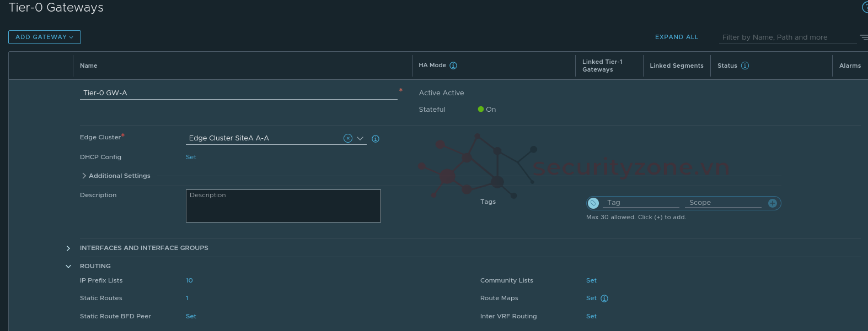
Task: Click Set link for Community Lists
Action: (591, 280)
